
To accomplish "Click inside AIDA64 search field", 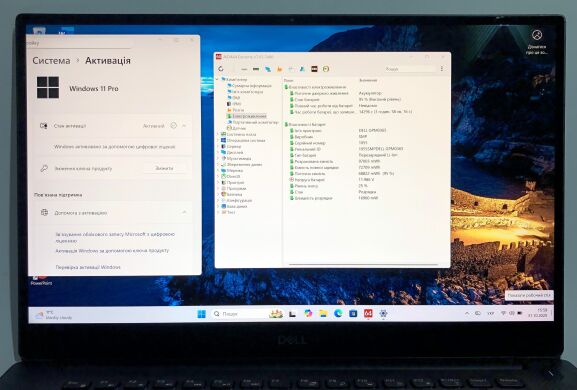I will [x=409, y=69].
